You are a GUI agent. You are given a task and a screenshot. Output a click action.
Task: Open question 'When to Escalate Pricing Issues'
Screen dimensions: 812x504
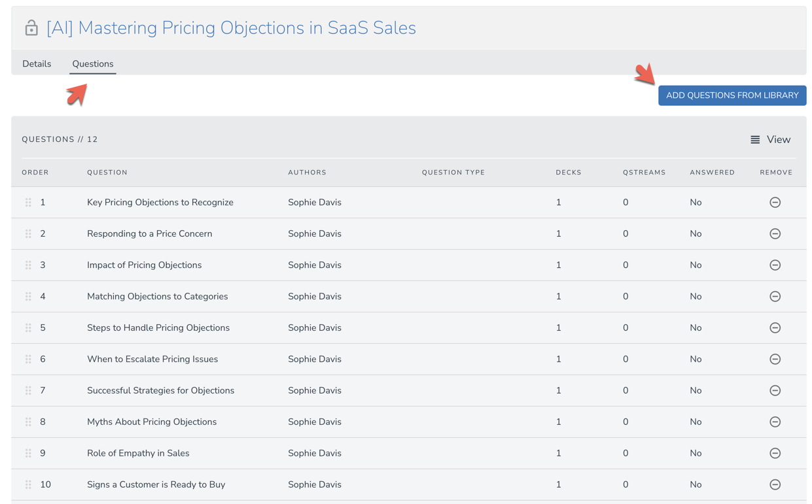point(152,360)
